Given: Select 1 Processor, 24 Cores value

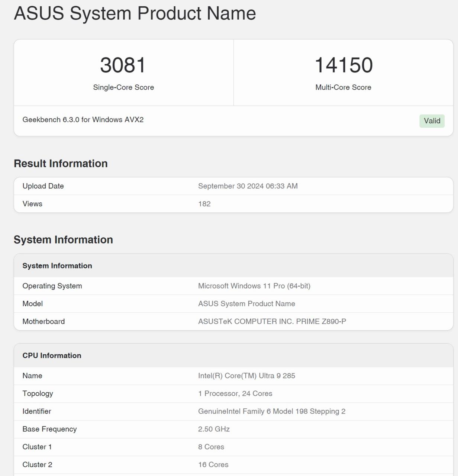Looking at the screenshot, I should coord(235,393).
